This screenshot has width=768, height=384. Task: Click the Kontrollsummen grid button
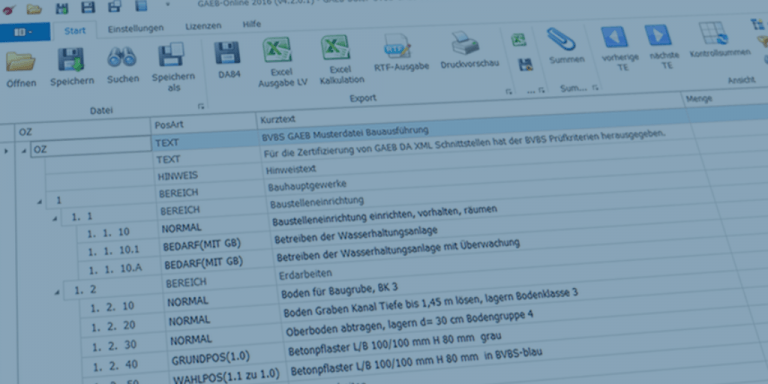tap(718, 39)
